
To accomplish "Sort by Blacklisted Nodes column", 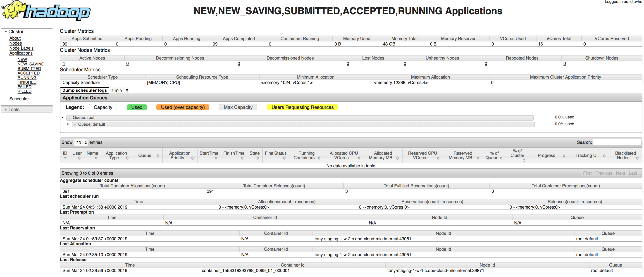I will [x=625, y=155].
